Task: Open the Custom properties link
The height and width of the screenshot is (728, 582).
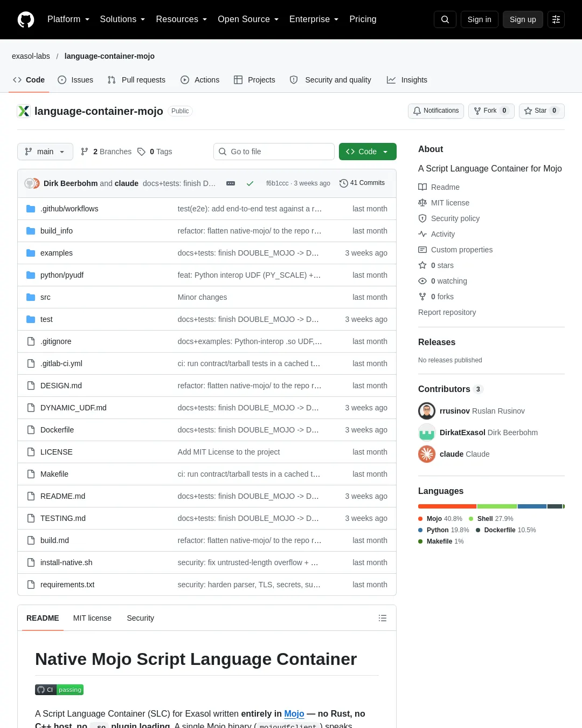Action: pyautogui.click(x=462, y=250)
